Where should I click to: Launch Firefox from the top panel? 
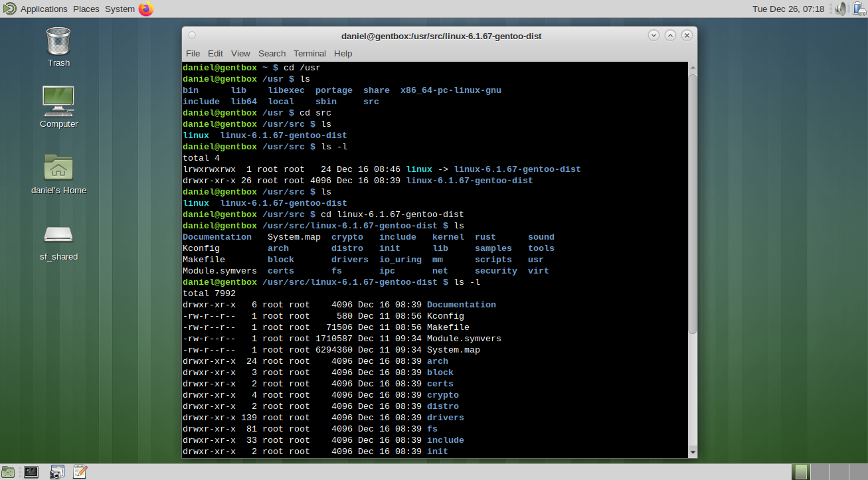coord(146,9)
